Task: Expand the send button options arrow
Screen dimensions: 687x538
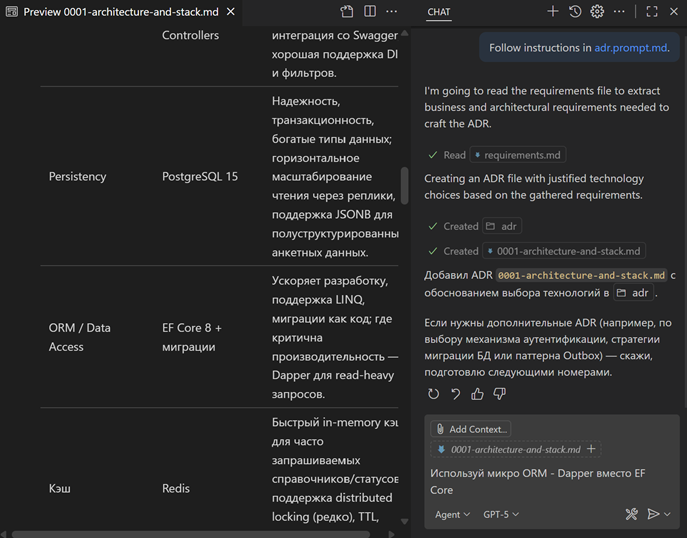Action: (668, 514)
